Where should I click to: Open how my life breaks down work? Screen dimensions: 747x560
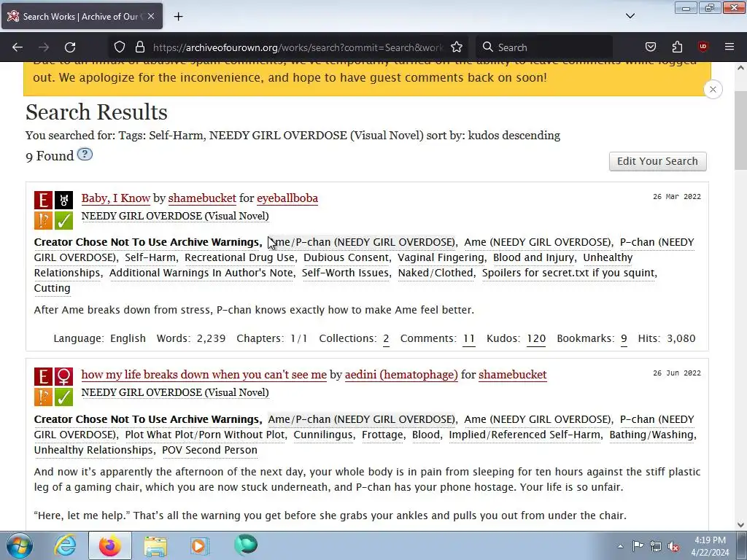(204, 375)
